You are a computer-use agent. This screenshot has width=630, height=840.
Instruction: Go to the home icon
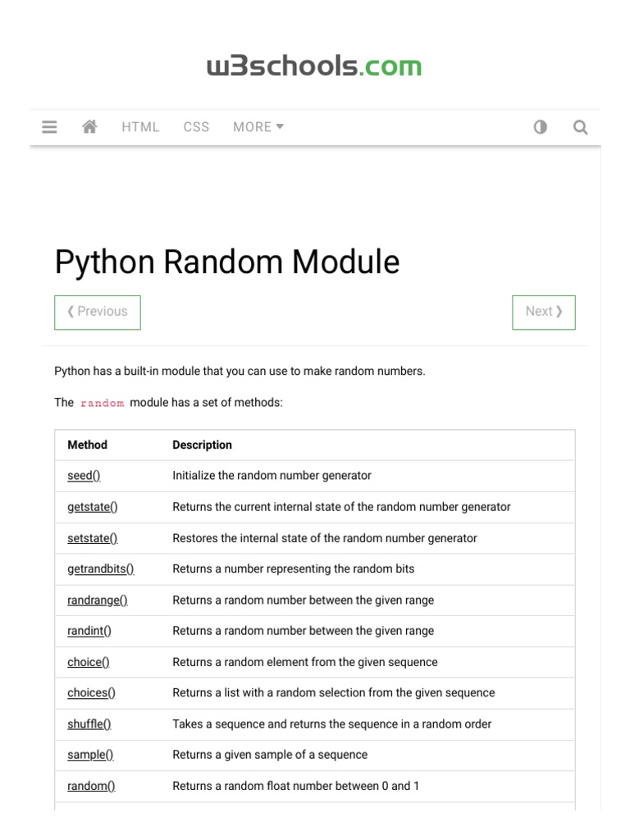(90, 127)
